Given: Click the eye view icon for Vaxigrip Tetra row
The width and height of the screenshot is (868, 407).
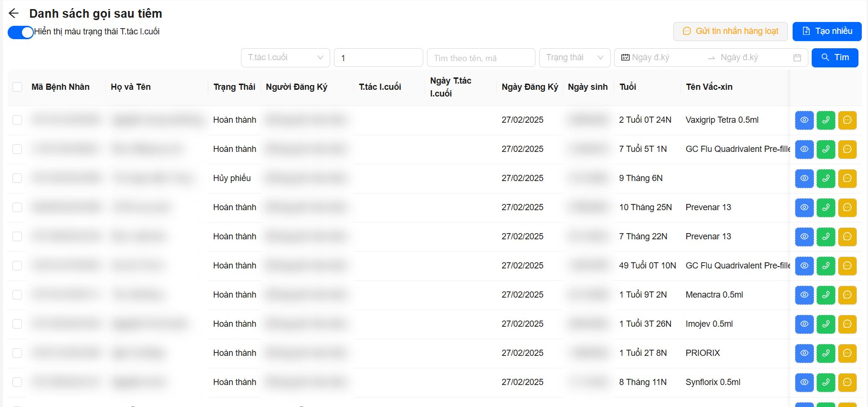Looking at the screenshot, I should [x=804, y=120].
